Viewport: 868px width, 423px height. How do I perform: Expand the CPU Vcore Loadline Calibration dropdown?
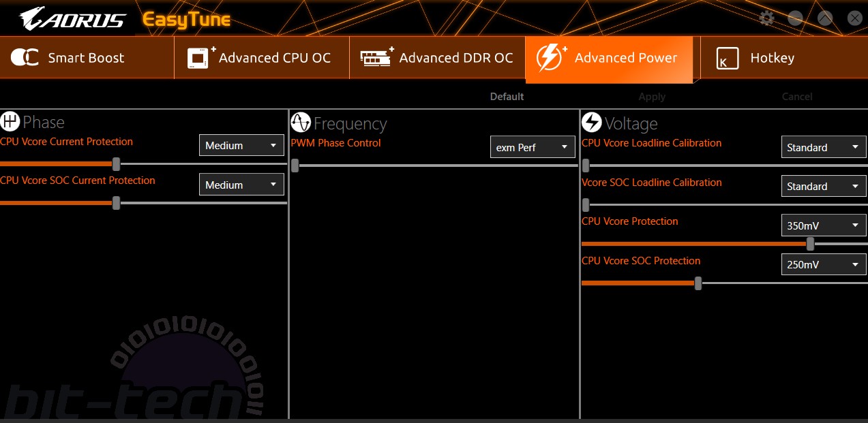coord(824,147)
